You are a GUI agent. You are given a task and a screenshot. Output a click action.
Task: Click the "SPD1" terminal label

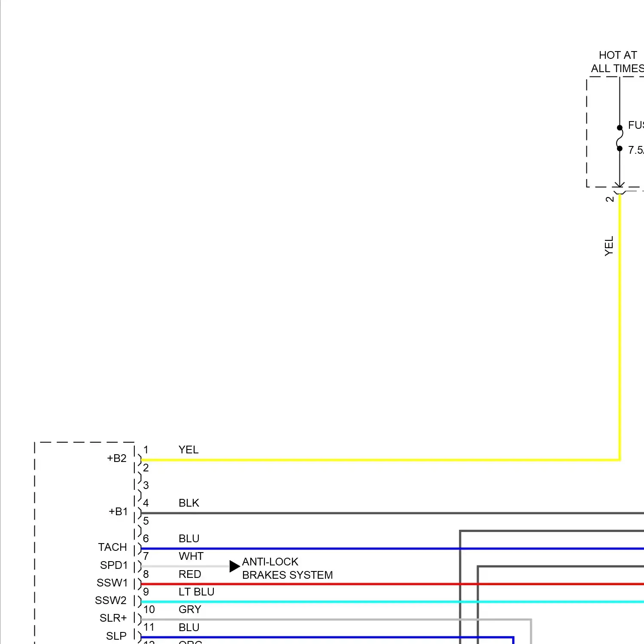point(114,565)
